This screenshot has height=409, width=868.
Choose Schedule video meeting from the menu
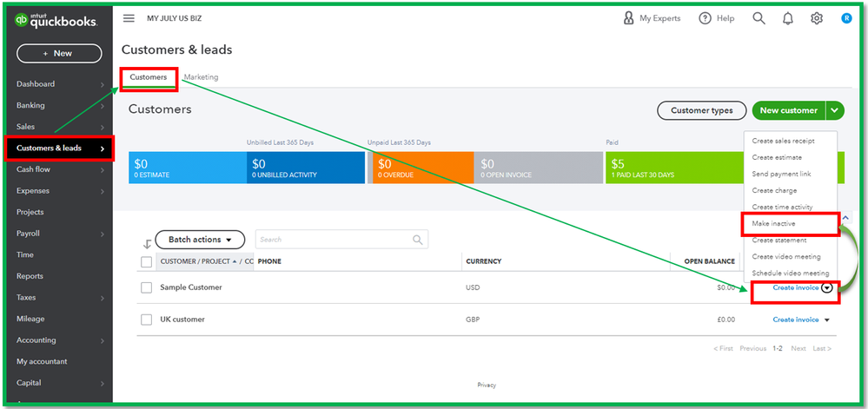point(791,274)
